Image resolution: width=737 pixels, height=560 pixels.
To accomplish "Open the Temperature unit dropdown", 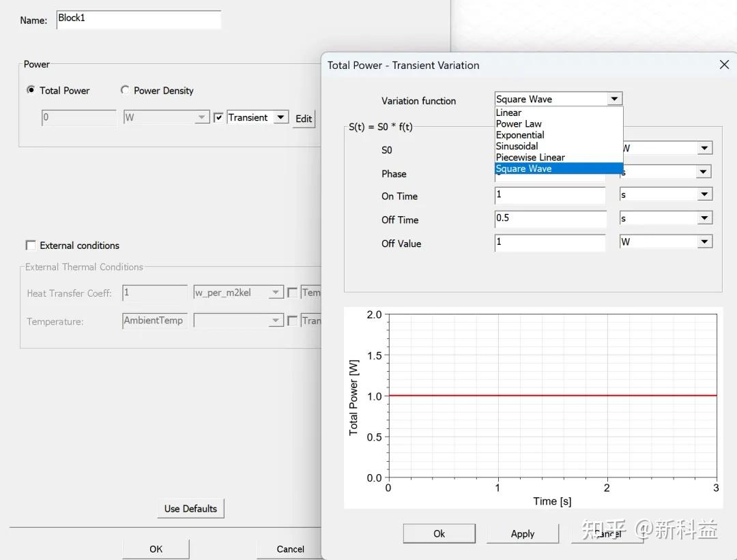I will (276, 321).
